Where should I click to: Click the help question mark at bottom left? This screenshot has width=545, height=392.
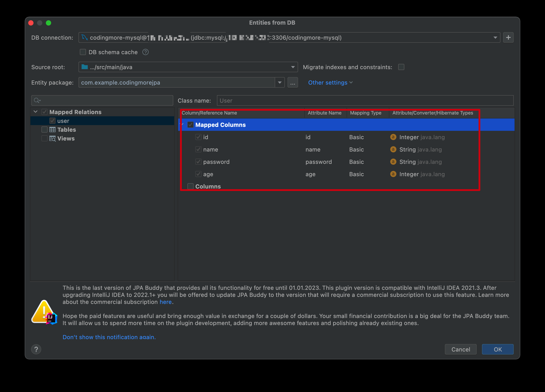tap(36, 349)
